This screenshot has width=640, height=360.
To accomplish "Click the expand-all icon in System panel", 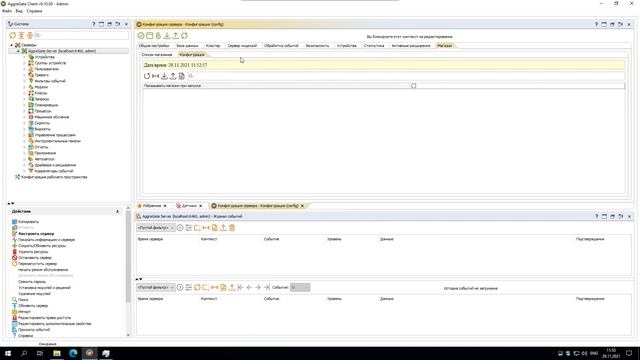I will (x=21, y=36).
